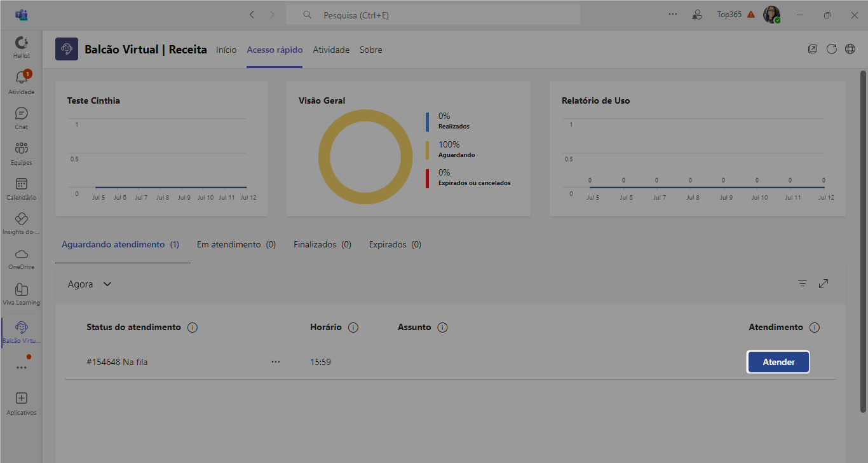Select Aguardando atendimento (1) tab
Screen dimensions: 868x463
[x=120, y=244]
